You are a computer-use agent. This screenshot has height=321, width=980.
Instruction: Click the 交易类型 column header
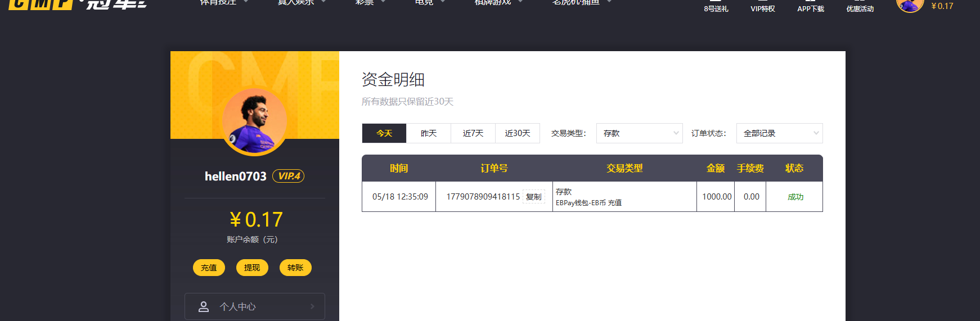624,168
